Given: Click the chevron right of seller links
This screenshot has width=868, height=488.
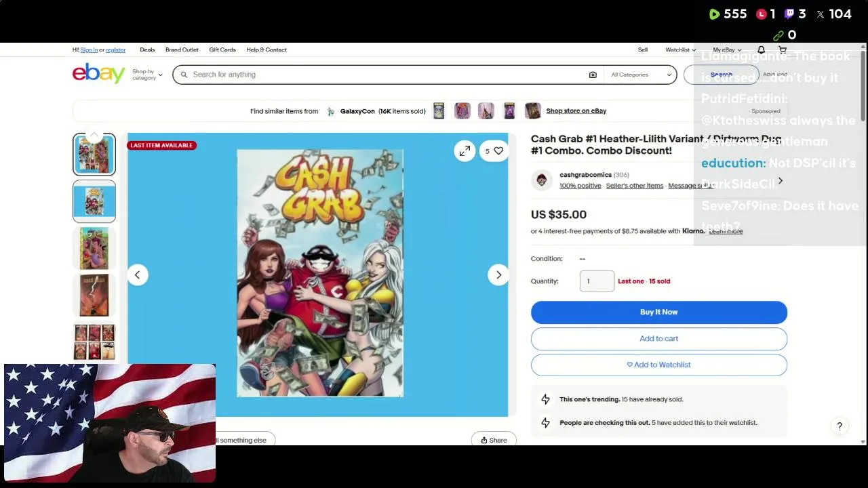Looking at the screenshot, I should click(780, 181).
